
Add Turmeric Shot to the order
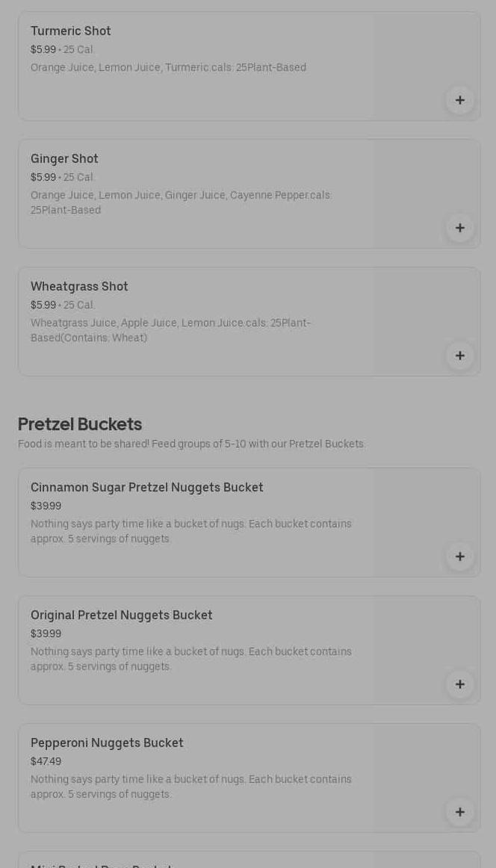click(460, 100)
